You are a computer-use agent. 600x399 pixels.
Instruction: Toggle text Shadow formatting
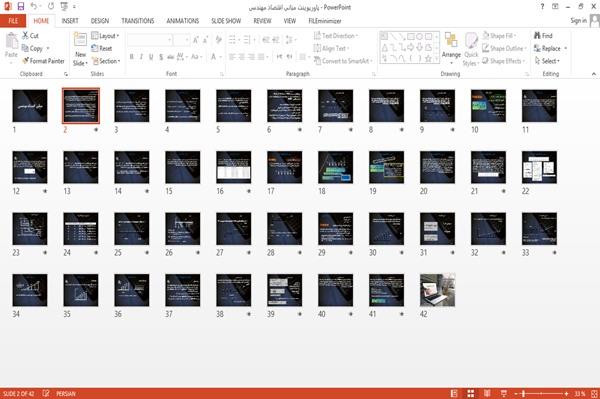pyautogui.click(x=161, y=57)
